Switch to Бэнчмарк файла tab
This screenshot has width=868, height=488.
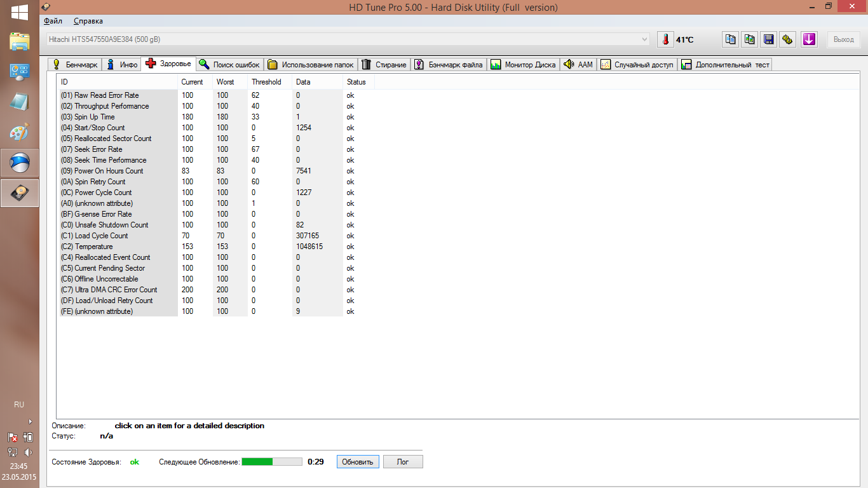(x=449, y=65)
